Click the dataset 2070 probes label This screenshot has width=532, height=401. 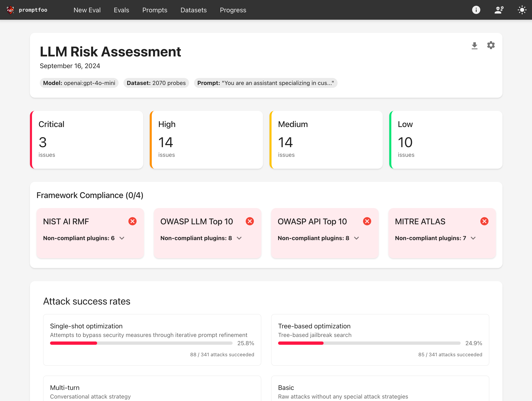coord(156,82)
